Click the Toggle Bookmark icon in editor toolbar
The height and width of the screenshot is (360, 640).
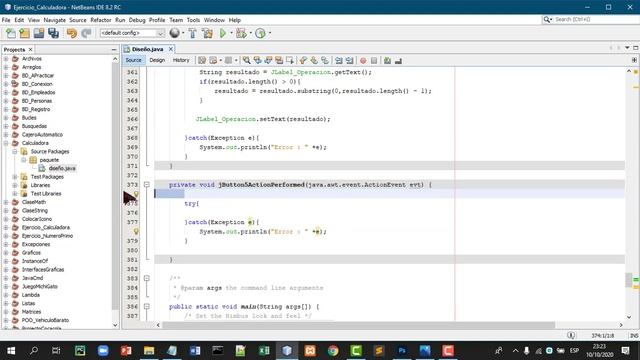point(325,60)
